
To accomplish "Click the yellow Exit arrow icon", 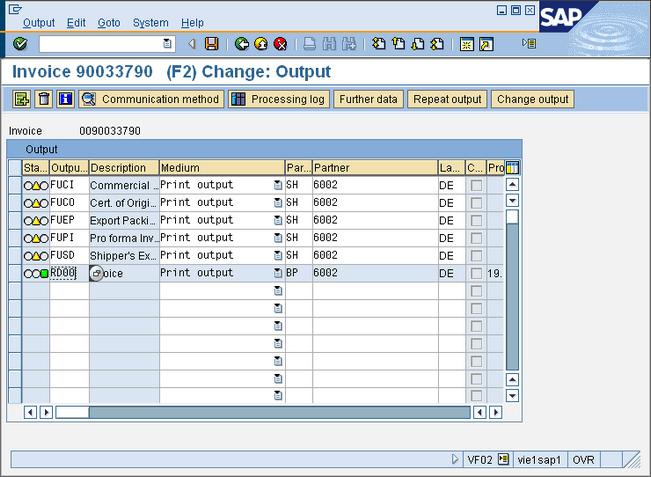I will point(261,44).
